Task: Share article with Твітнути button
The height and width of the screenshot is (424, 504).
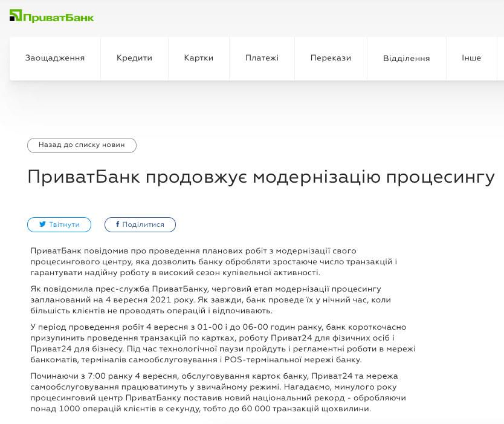Action: 59,224
